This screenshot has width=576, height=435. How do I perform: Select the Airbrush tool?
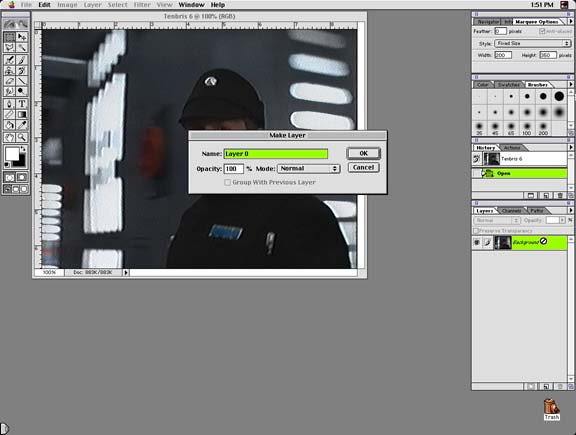pos(10,60)
